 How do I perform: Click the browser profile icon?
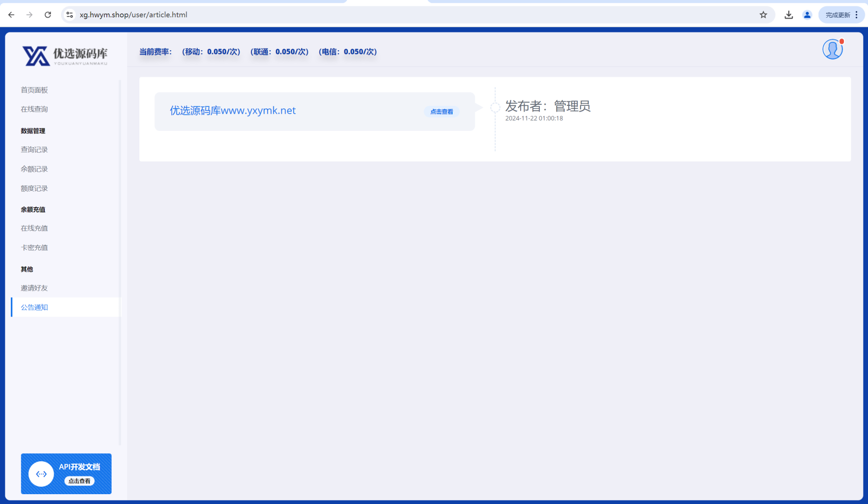(807, 15)
